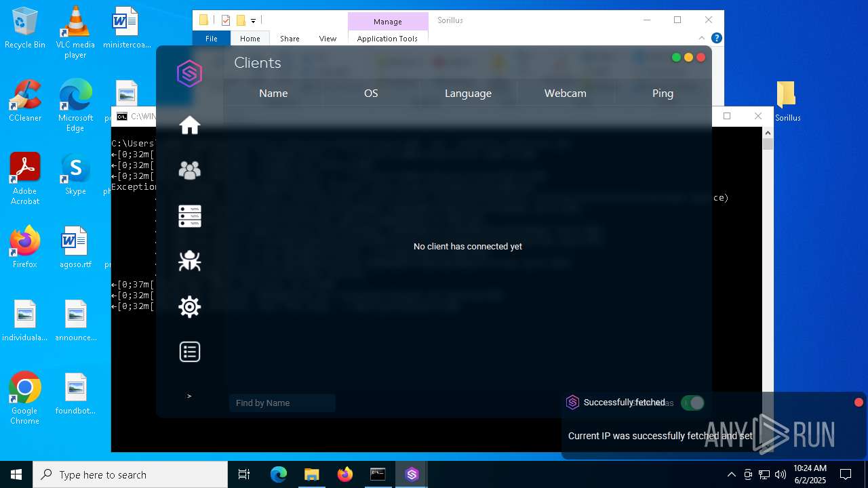The image size is (868, 488).
Task: Focus the Find by Name search field
Action: pos(282,403)
